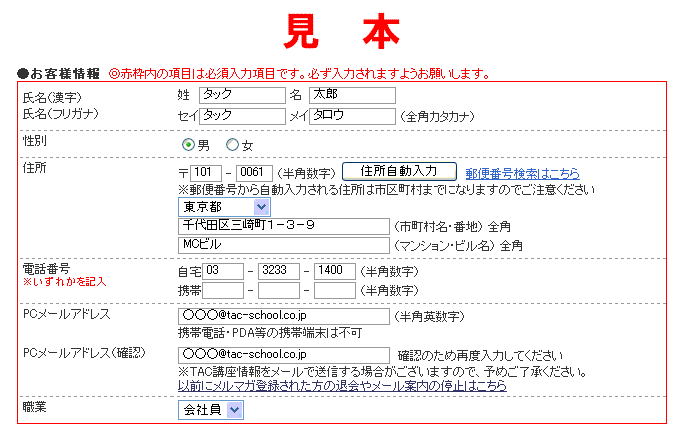
Task: Open the 郵便番号検索はこちら link
Action: (522, 173)
